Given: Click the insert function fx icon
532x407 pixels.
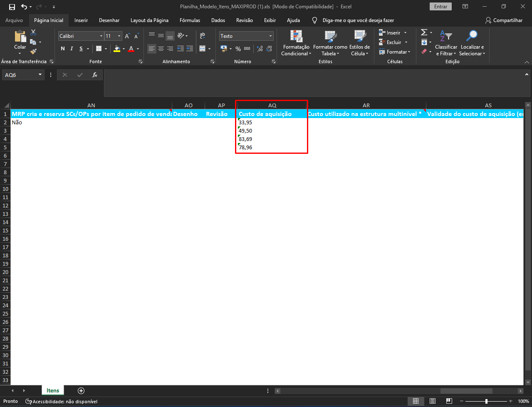Looking at the screenshot, I should 95,75.
